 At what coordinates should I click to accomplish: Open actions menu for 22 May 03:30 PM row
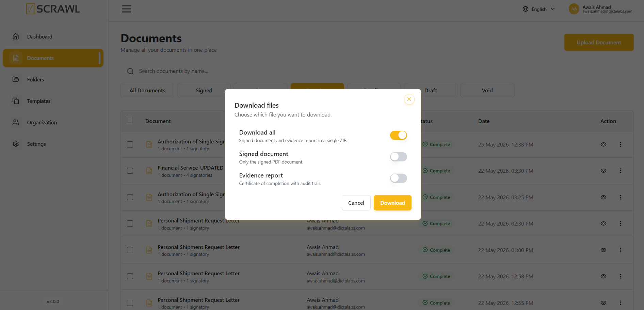[621, 171]
